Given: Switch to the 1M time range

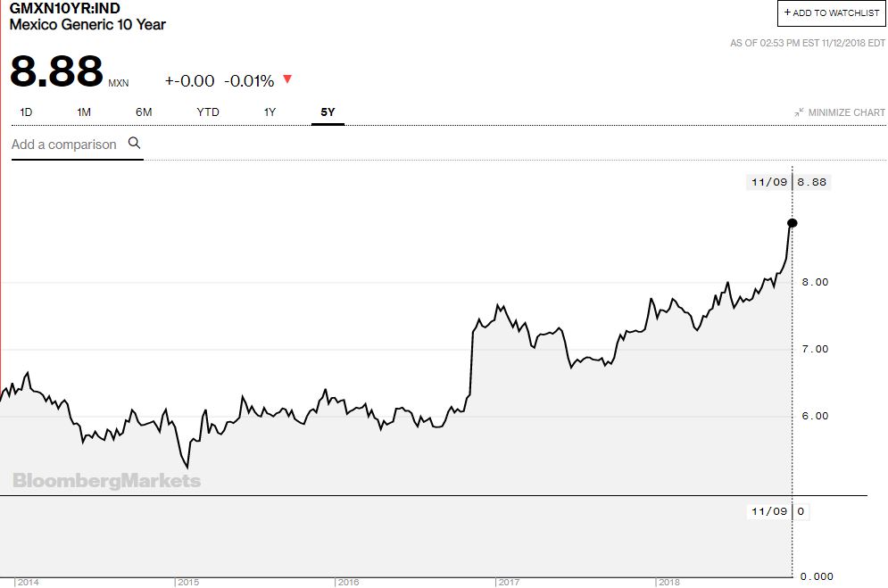Looking at the screenshot, I should [x=84, y=112].
